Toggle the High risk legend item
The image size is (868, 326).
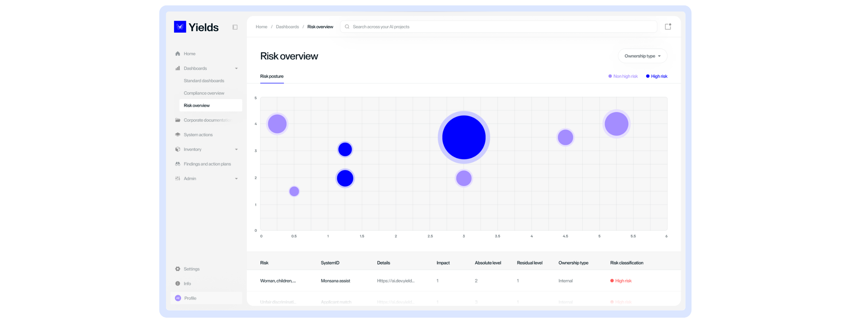pyautogui.click(x=656, y=76)
